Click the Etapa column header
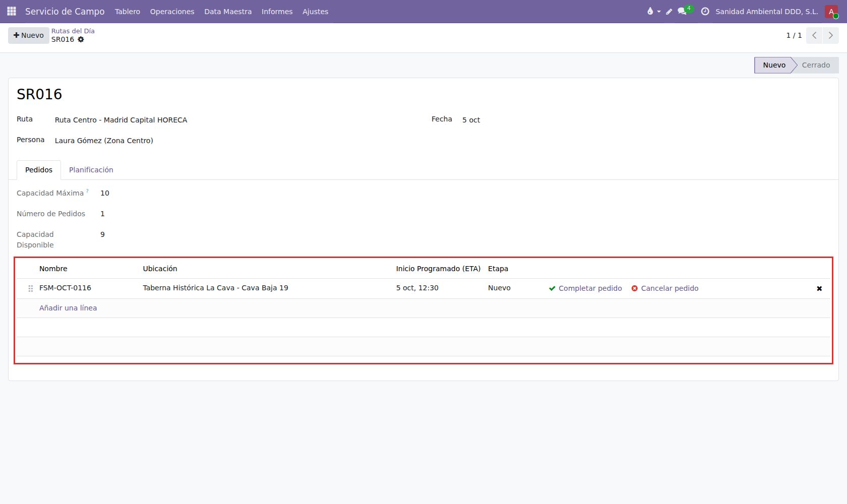Viewport: 847px width, 504px height. coord(498,269)
